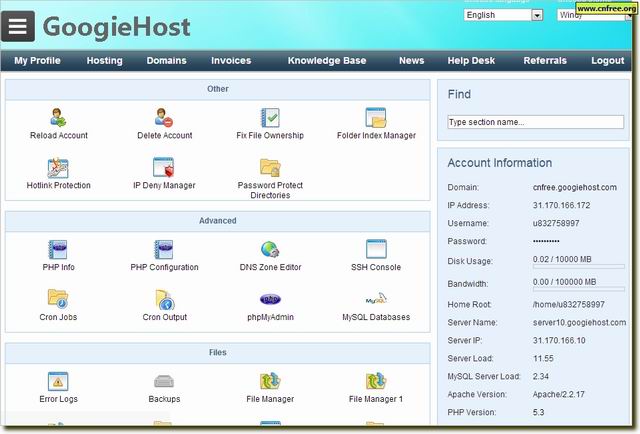Image resolution: width=640 pixels, height=434 pixels.
Task: Open the File Manager 1 icon
Action: [x=376, y=381]
